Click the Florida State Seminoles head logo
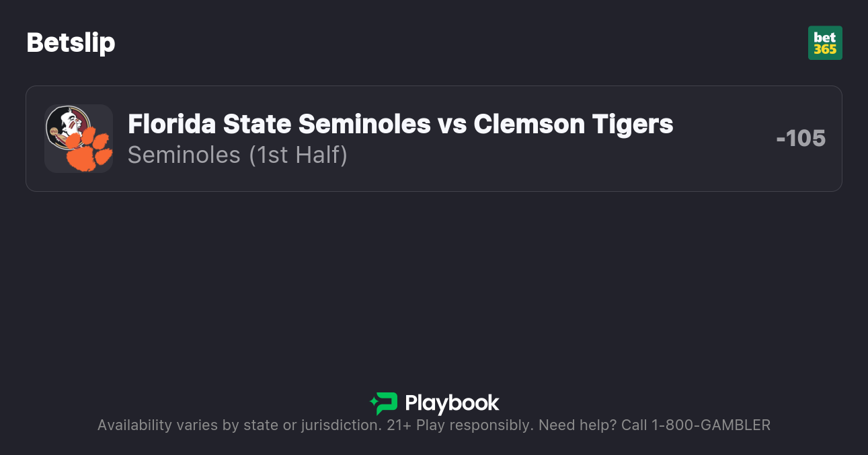This screenshot has height=455, width=868. [67, 127]
